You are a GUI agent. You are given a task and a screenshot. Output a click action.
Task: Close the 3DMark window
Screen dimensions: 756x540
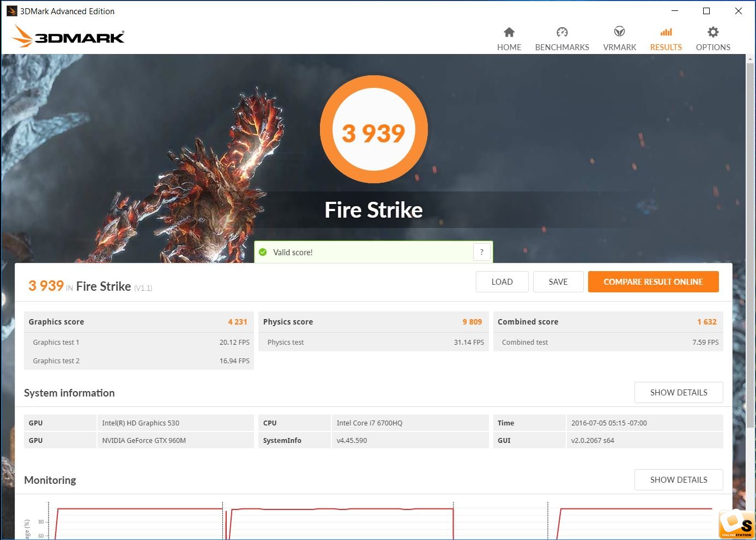739,11
